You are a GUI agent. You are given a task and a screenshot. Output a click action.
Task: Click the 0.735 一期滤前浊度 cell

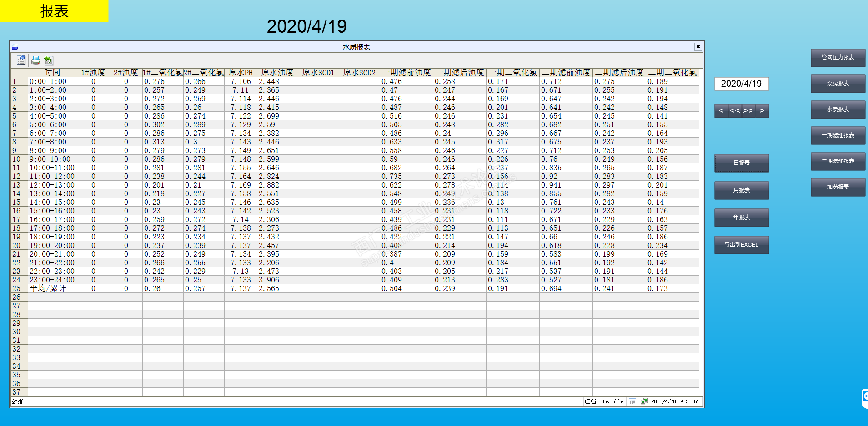coord(406,177)
